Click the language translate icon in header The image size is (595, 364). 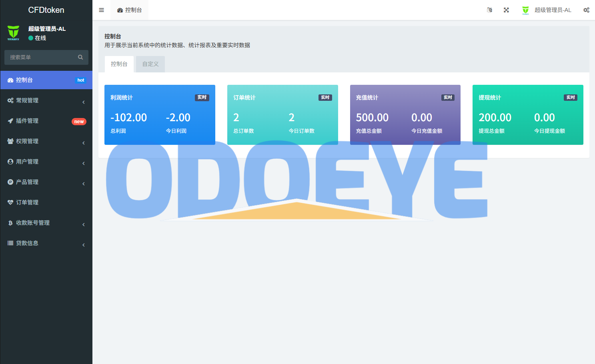tap(489, 10)
